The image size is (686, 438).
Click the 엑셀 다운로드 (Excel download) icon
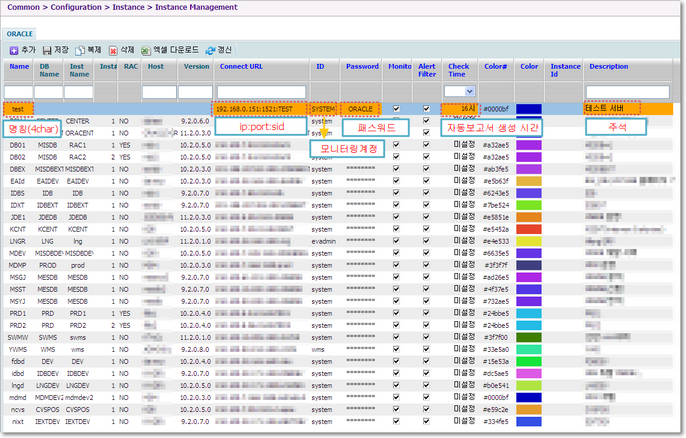146,48
